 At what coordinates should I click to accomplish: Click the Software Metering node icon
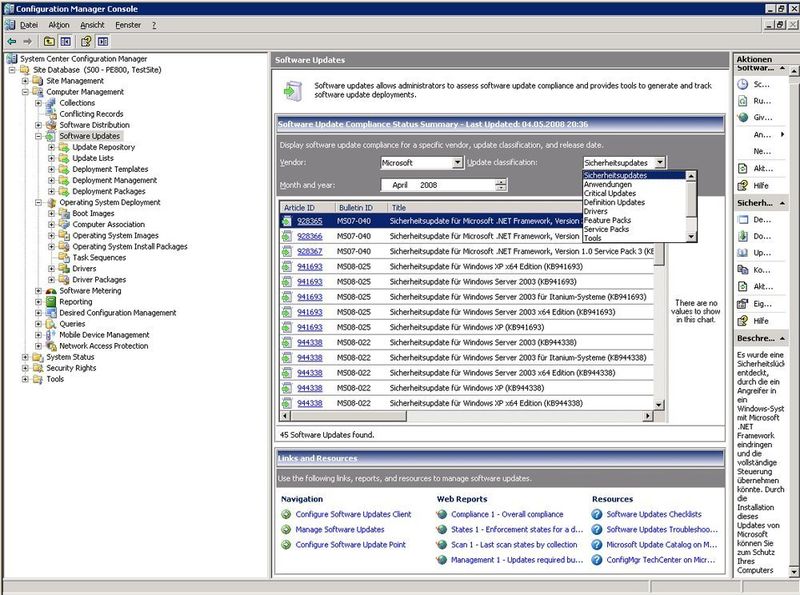point(51,291)
